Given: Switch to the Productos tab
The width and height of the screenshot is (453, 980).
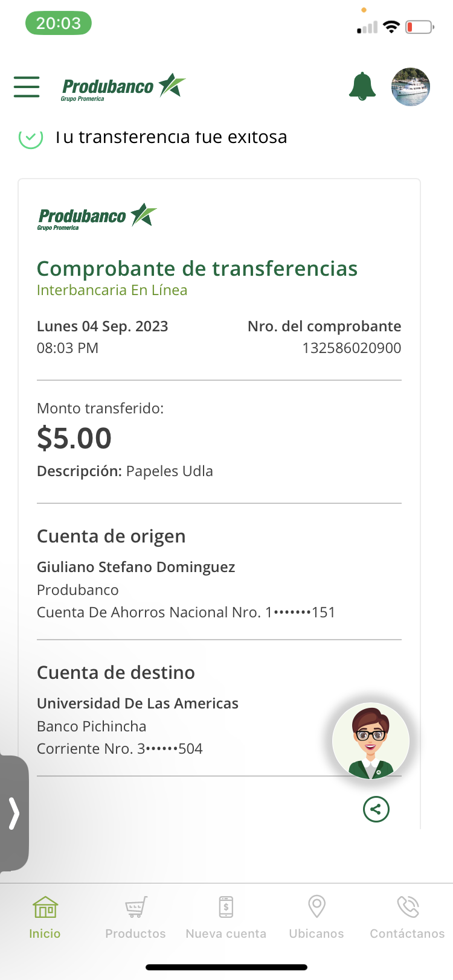Looking at the screenshot, I should click(135, 917).
